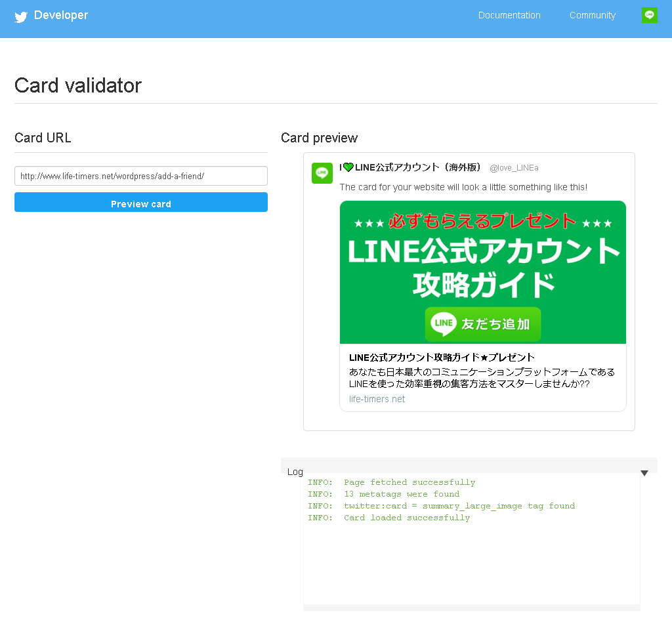Collapse the Log panel arrow
Image resolution: width=672 pixels, height=620 pixels.
644,473
